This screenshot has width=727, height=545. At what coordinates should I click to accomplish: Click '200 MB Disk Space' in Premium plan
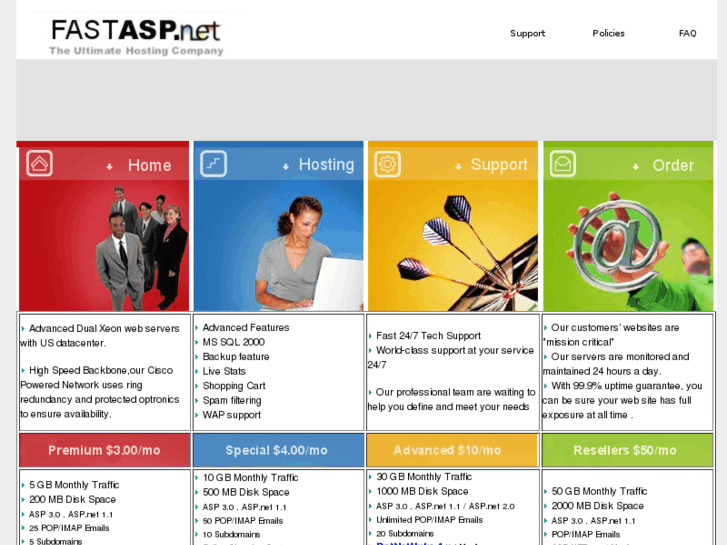[x=72, y=500]
